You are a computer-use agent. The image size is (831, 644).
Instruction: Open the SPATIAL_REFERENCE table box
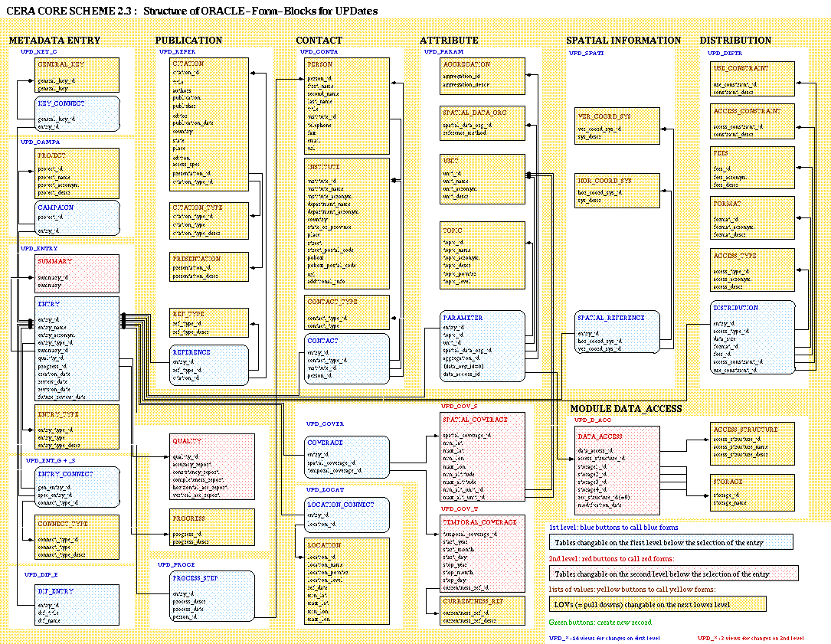(617, 332)
